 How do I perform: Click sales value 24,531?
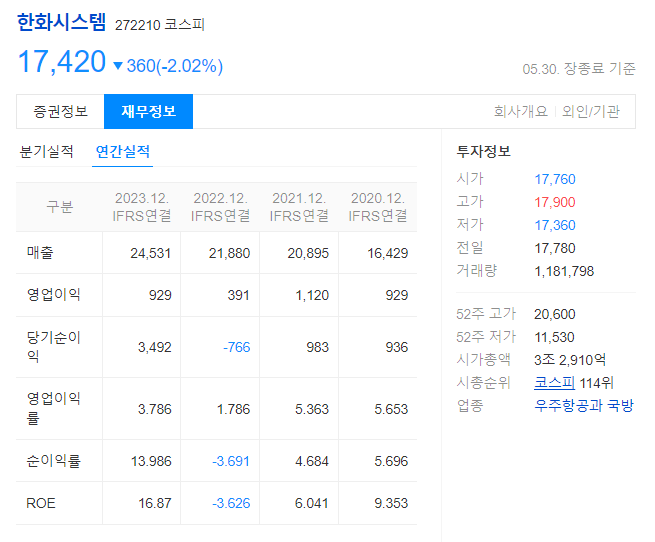click(150, 253)
